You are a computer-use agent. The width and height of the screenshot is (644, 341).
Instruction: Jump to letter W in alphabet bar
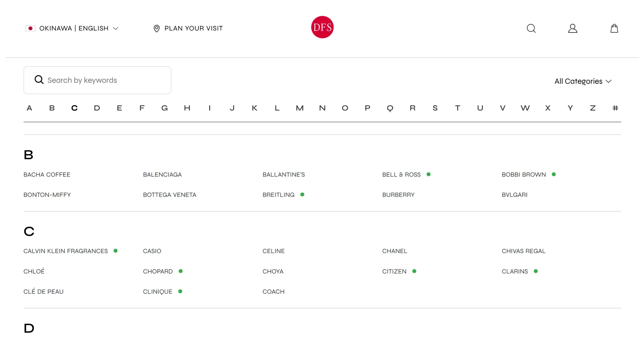point(525,108)
